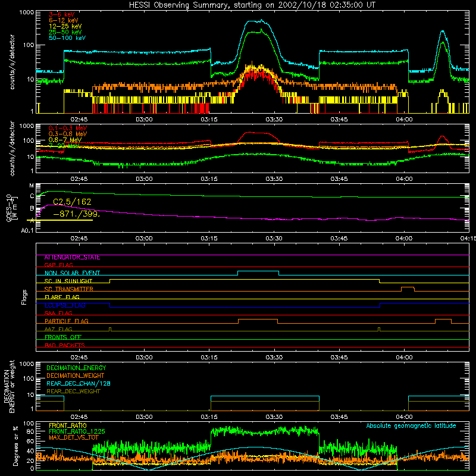The height and width of the screenshot is (476, 476).
Task: Select 'Absolute geomagnetic latitude' label
Action: coord(411,425)
